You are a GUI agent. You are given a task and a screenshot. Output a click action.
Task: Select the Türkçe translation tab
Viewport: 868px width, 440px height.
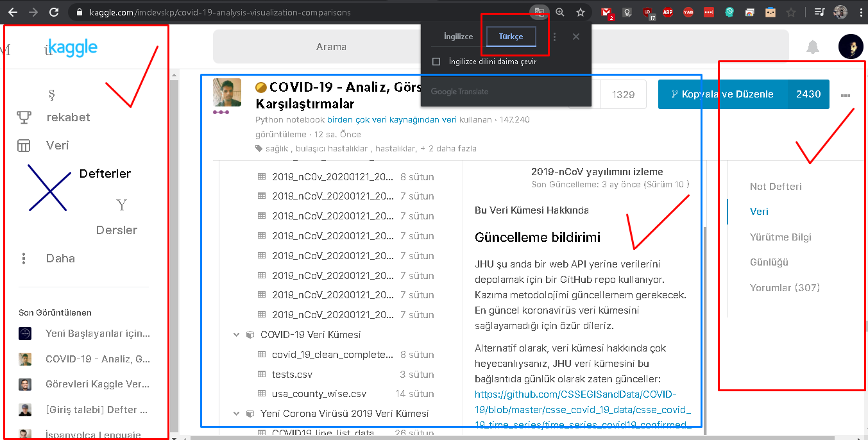point(511,37)
